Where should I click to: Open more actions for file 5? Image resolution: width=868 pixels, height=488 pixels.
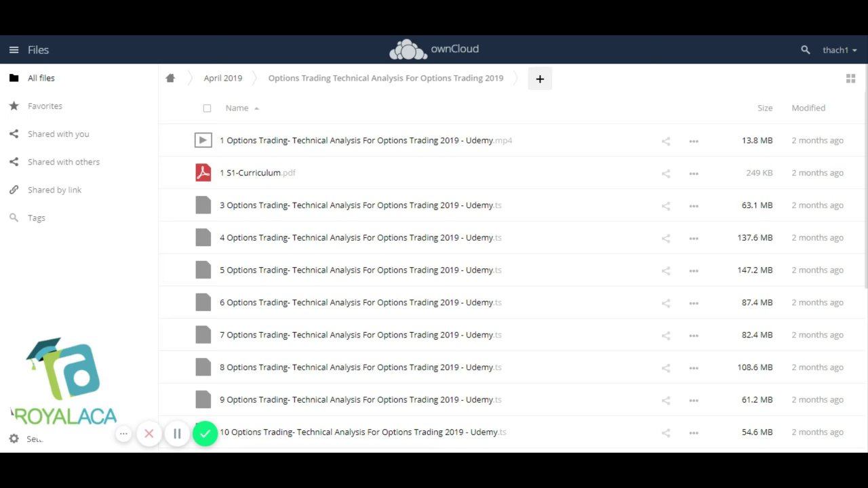tap(694, 270)
